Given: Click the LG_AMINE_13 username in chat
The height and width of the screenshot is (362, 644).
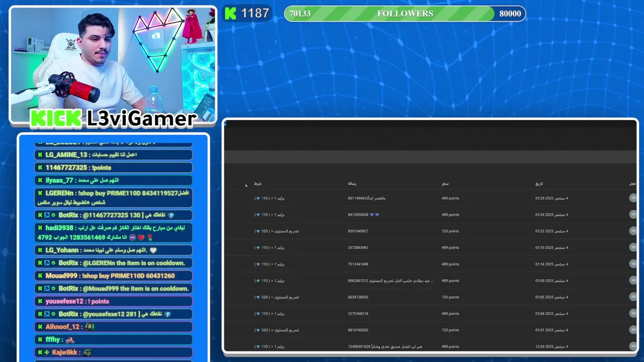Looking at the screenshot, I should click(x=66, y=155).
